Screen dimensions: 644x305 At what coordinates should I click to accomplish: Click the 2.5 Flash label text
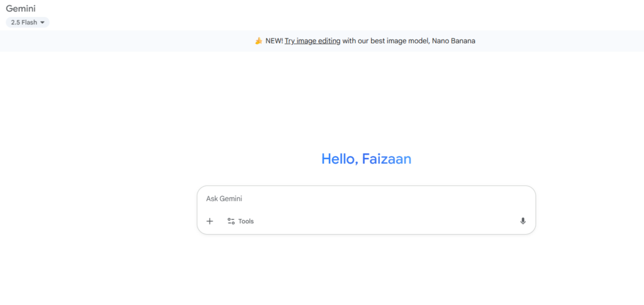pos(25,23)
